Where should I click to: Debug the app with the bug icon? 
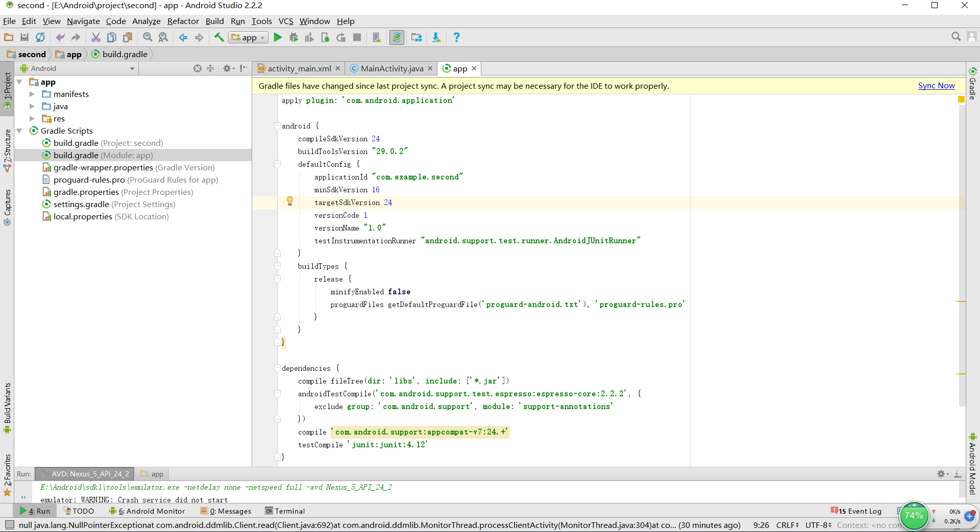point(293,37)
